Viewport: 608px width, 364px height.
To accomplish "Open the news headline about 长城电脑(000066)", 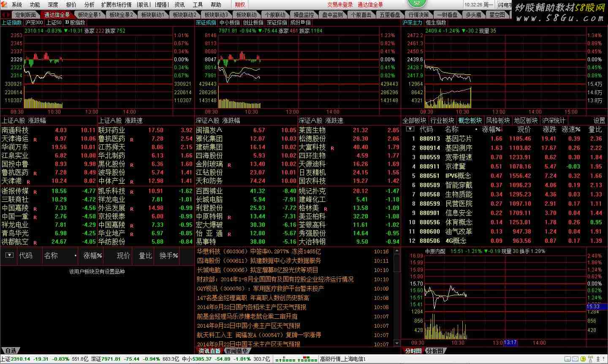I will click(x=258, y=270).
